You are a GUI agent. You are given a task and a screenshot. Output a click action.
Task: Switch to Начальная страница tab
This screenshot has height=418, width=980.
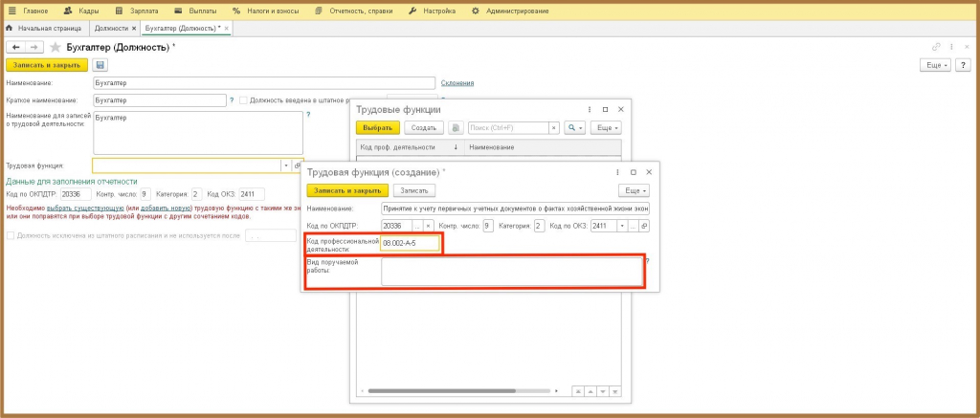tap(44, 28)
